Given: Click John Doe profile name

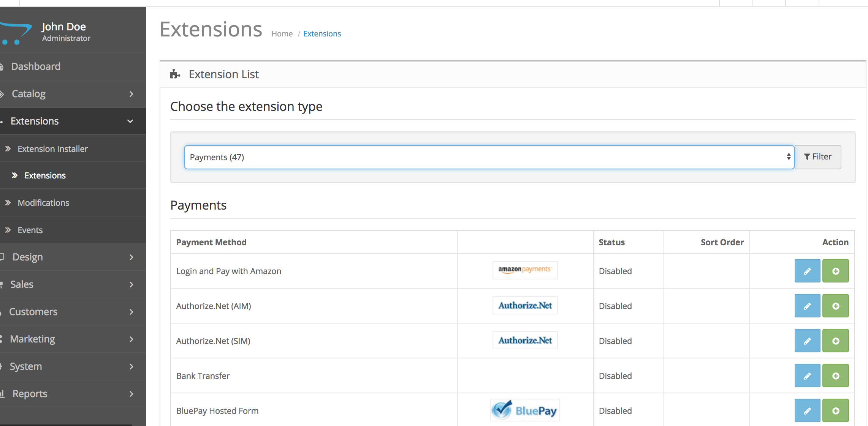Looking at the screenshot, I should pyautogui.click(x=64, y=27).
